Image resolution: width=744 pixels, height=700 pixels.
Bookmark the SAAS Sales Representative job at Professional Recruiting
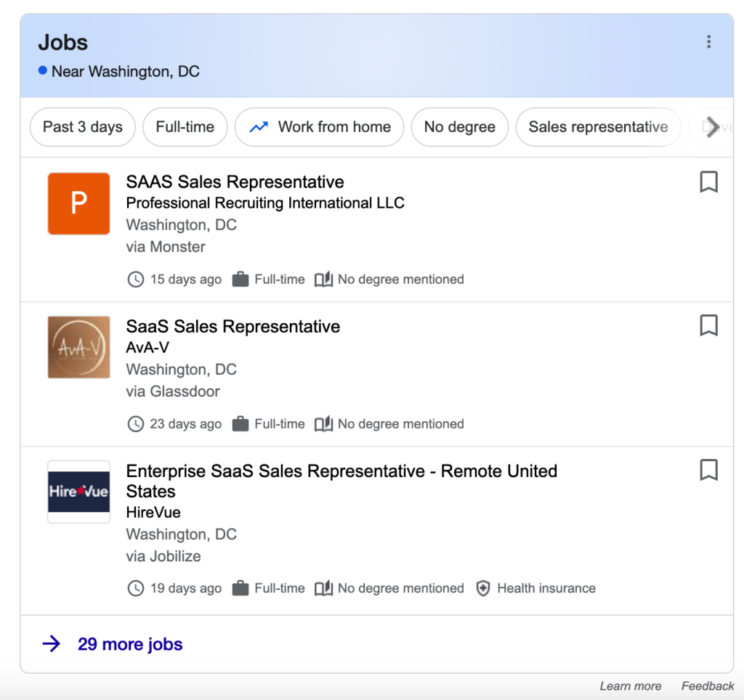click(x=708, y=182)
